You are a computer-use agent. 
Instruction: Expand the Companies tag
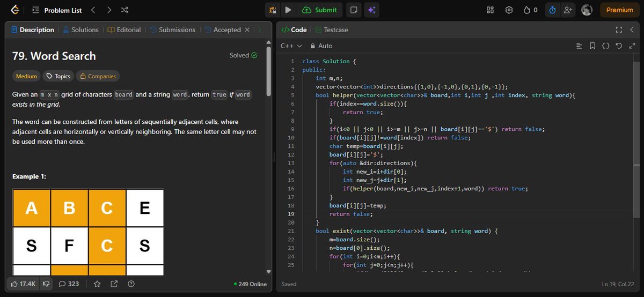pos(98,76)
